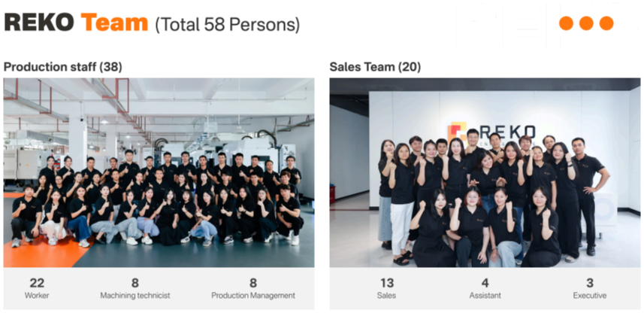Select the Production Management label
The image size is (644, 313).
(253, 296)
